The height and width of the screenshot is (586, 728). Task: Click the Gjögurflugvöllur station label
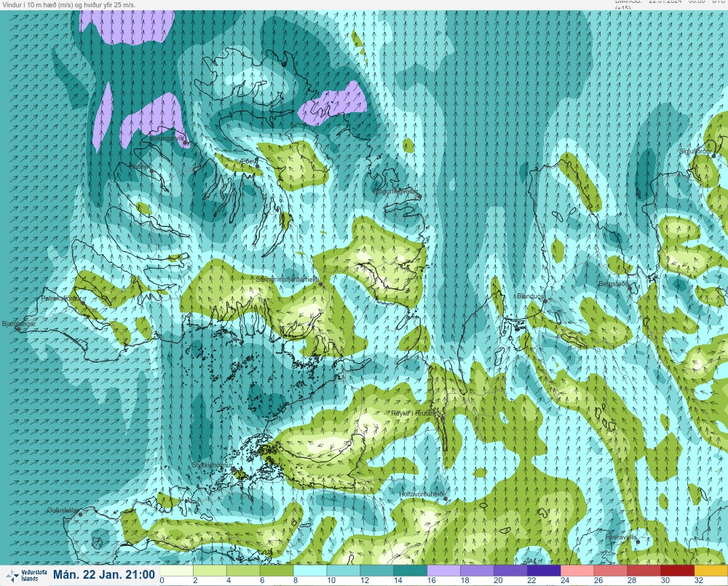pyautogui.click(x=395, y=191)
